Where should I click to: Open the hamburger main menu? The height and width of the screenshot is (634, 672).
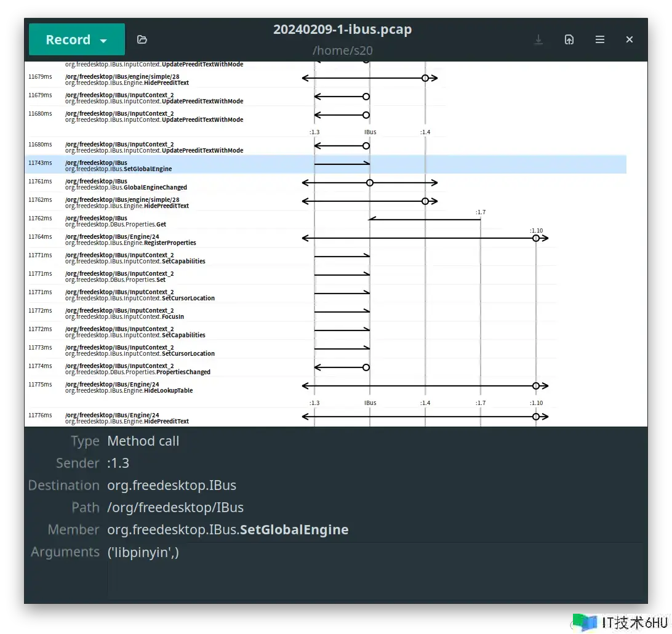(600, 39)
